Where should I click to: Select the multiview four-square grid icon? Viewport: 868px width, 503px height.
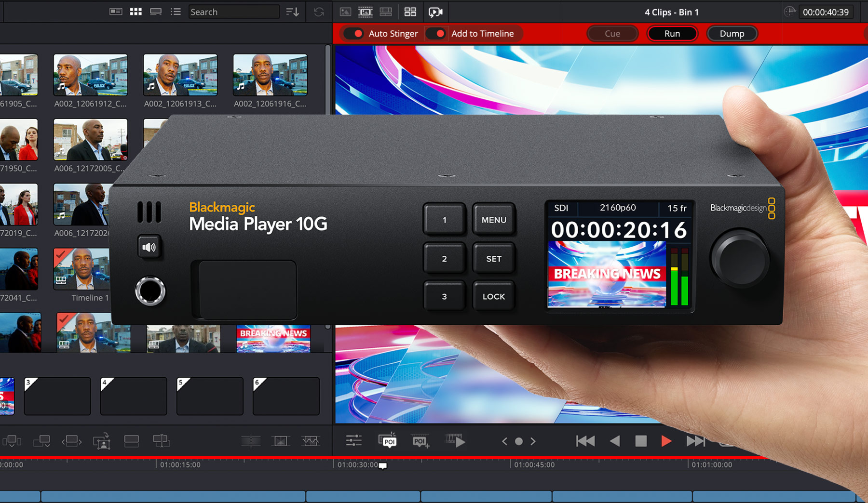(410, 12)
